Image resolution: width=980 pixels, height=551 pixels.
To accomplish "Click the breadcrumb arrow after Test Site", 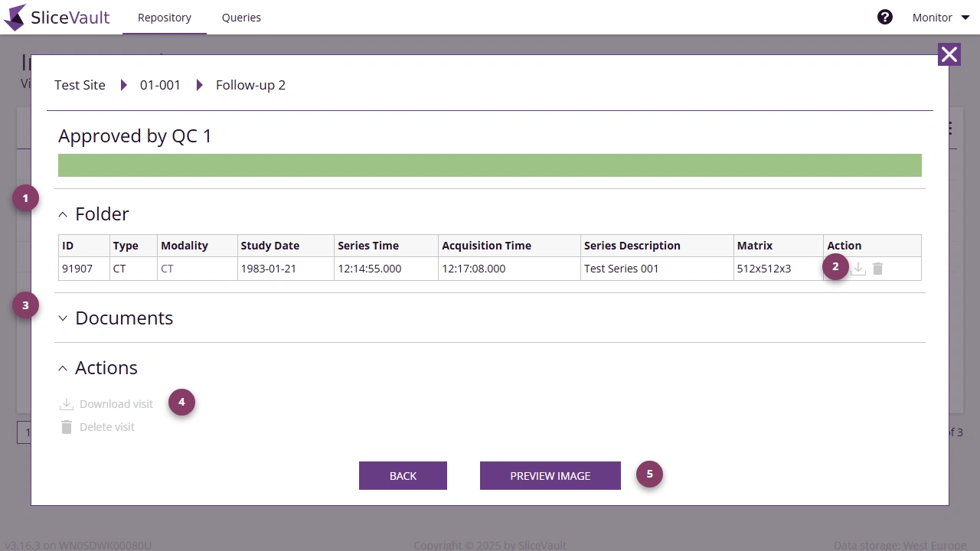I will pyautogui.click(x=124, y=85).
